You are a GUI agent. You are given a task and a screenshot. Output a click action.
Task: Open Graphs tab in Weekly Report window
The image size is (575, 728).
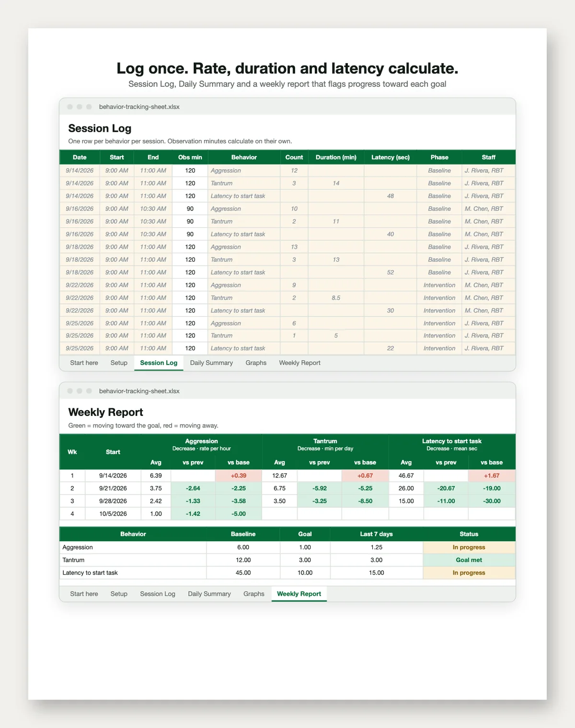[253, 594]
